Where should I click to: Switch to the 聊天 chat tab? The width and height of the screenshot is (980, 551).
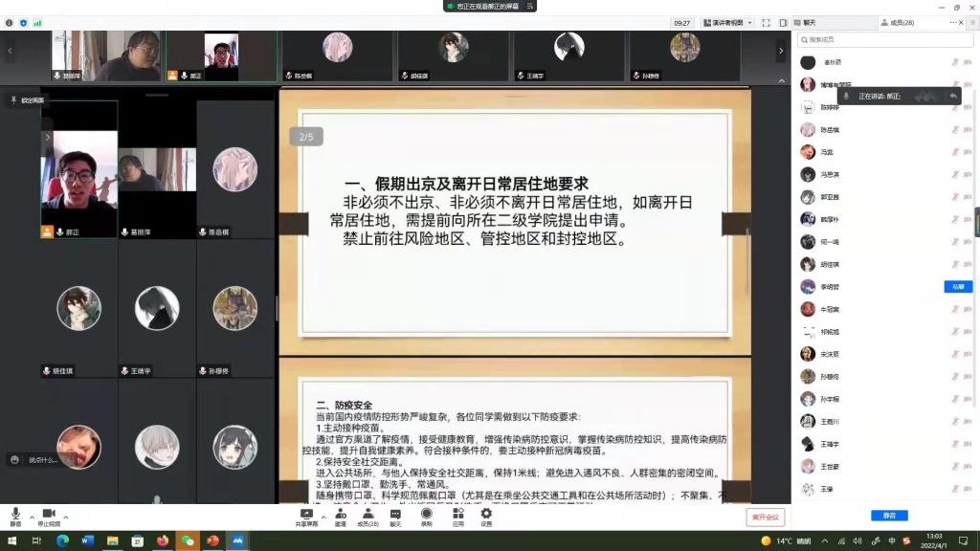(810, 21)
